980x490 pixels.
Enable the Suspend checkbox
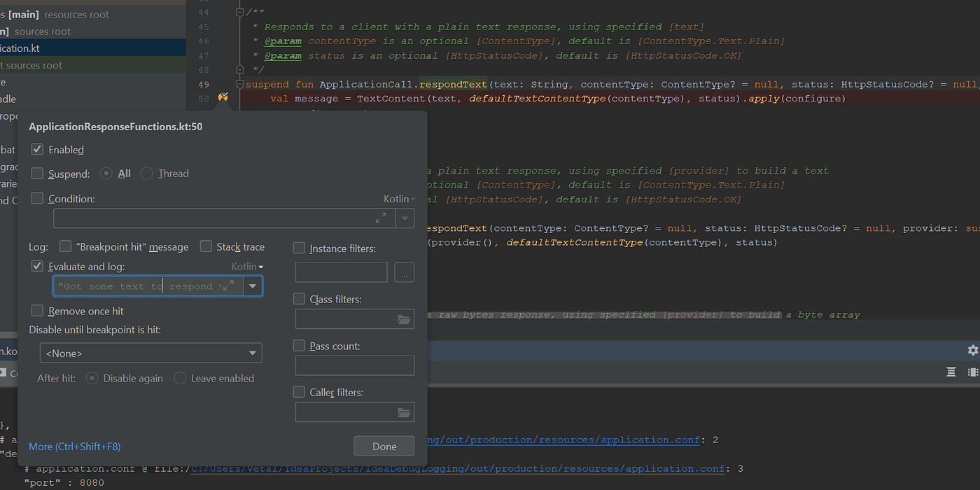tap(36, 173)
